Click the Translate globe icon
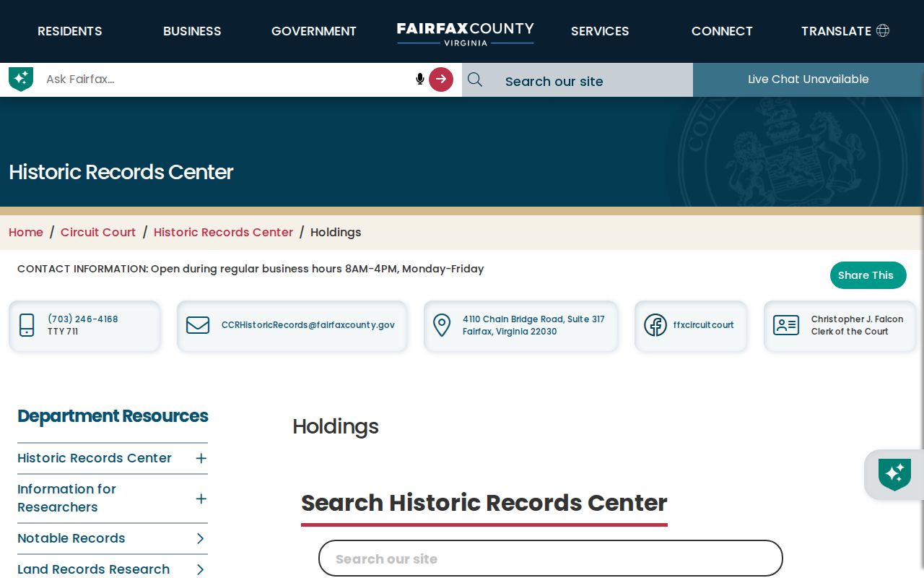 [882, 30]
